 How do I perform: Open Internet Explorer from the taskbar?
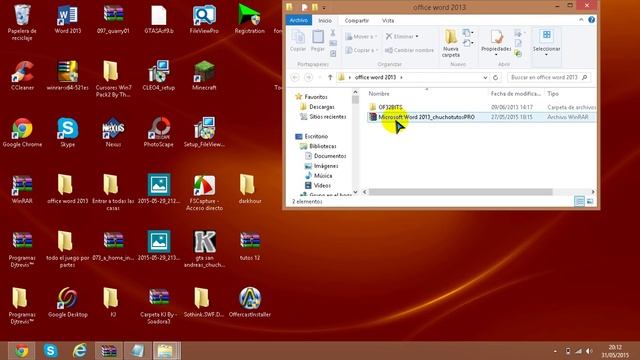80,351
